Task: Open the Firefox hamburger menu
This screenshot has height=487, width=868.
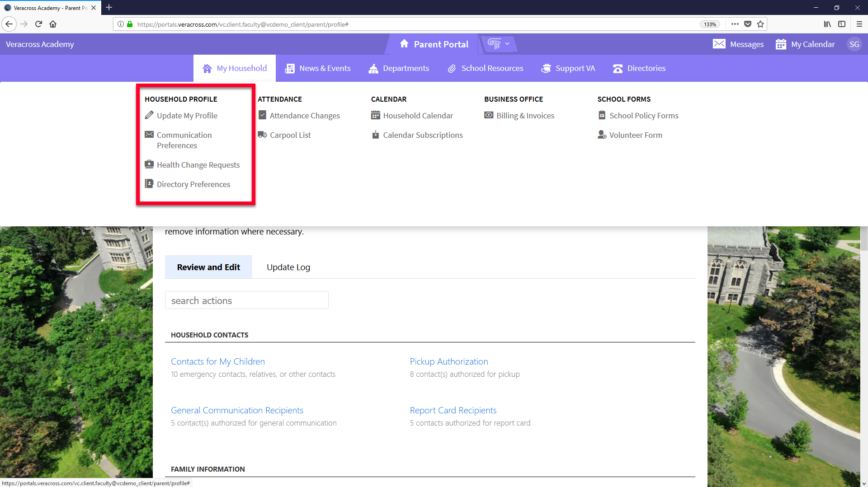Action: coord(859,24)
